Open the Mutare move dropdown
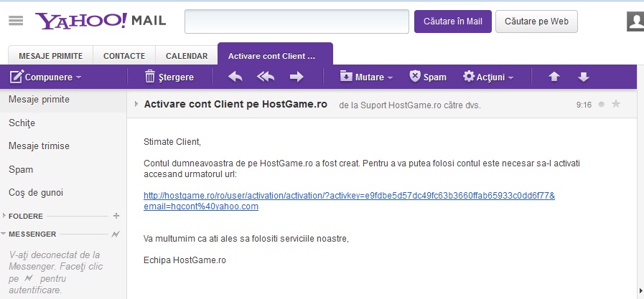 366,77
